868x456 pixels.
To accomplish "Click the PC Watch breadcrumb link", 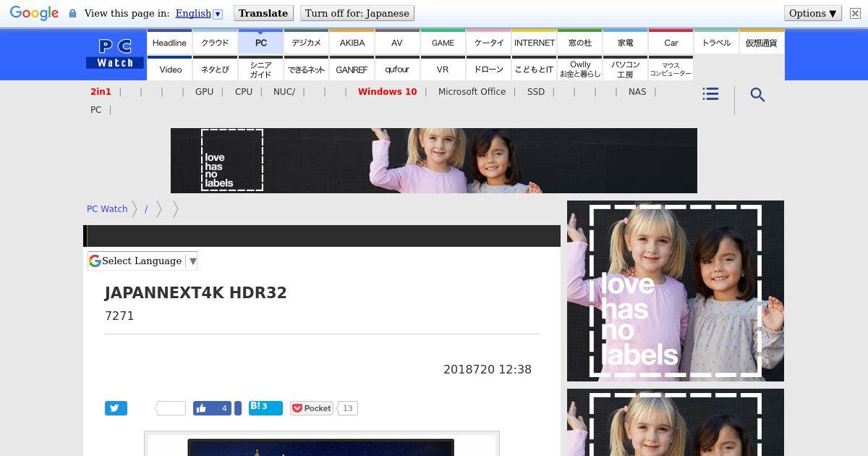I will (x=107, y=208).
